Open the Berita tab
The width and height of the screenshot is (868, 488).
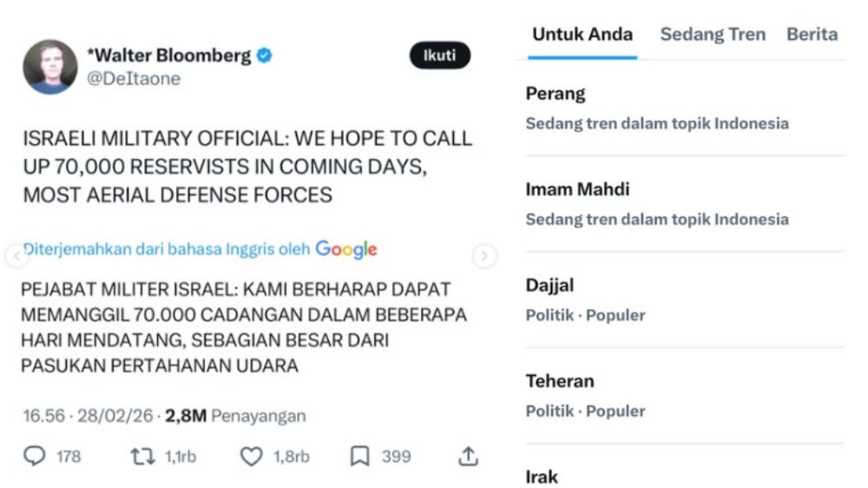click(x=812, y=35)
